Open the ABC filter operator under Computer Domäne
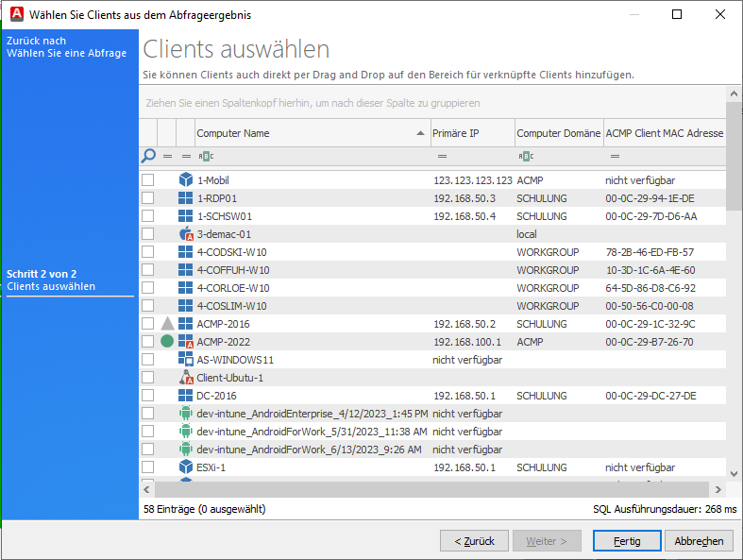The height and width of the screenshot is (560, 743). point(526,157)
